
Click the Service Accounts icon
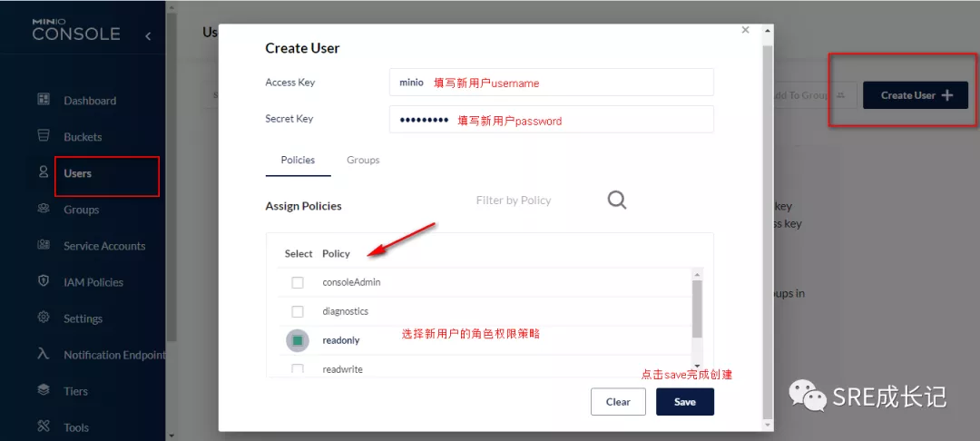coord(44,245)
